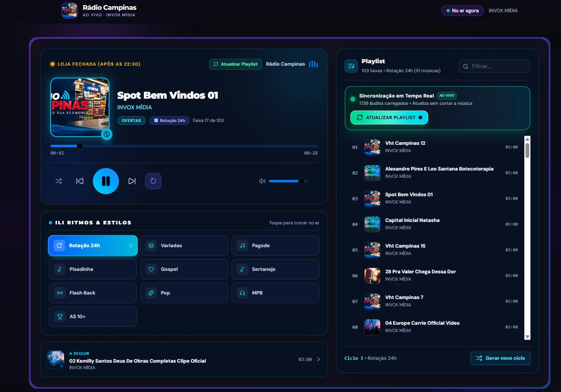Select the Rotação 24h rhythm
The image size is (561, 392).
click(x=93, y=246)
